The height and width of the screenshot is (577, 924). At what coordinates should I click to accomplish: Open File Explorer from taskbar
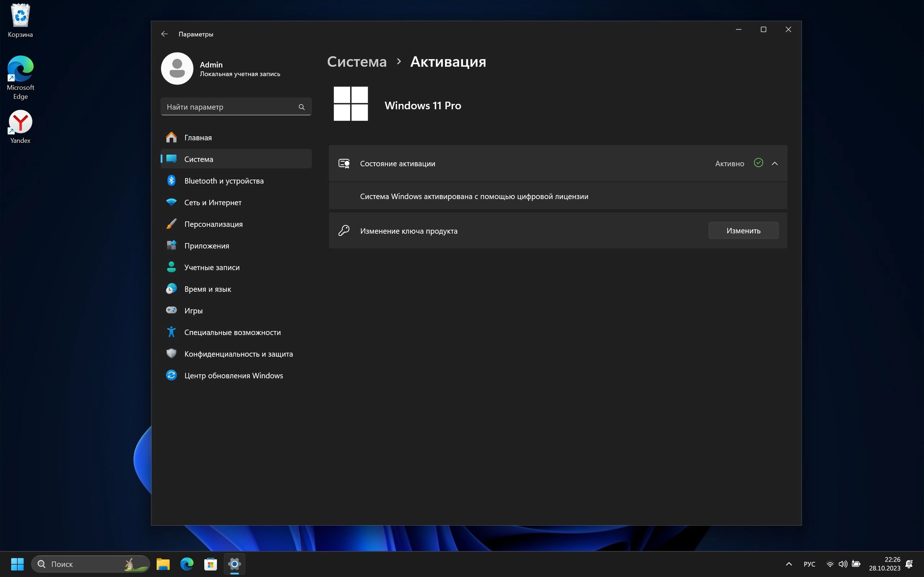(163, 564)
